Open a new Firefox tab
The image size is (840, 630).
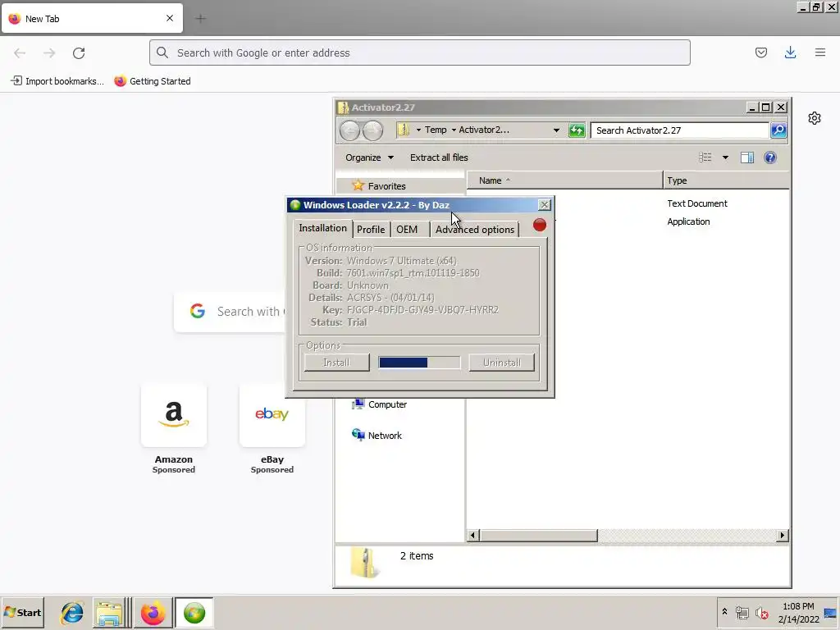pos(200,19)
